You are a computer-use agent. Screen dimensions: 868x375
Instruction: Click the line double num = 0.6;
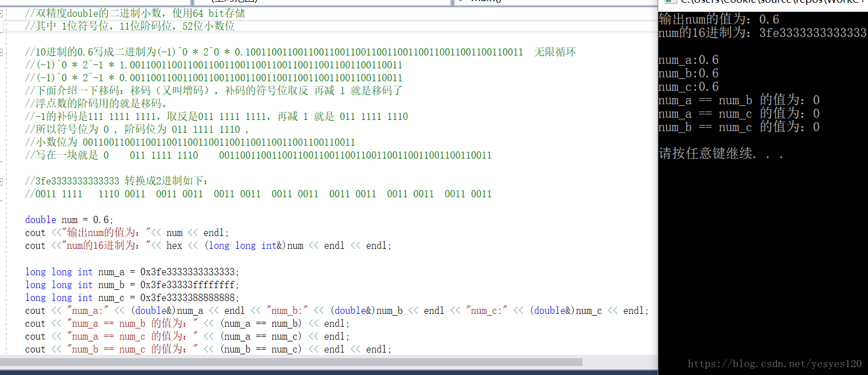70,220
